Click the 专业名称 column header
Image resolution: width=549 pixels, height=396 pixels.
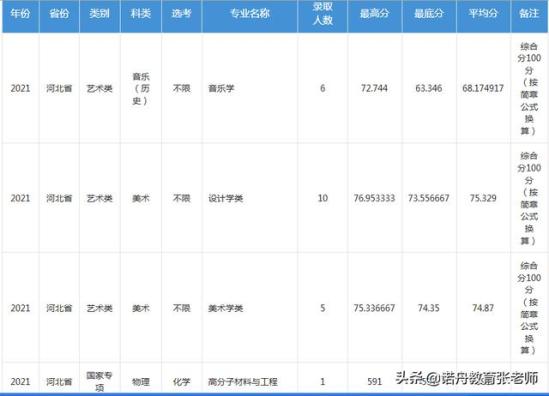[250, 14]
